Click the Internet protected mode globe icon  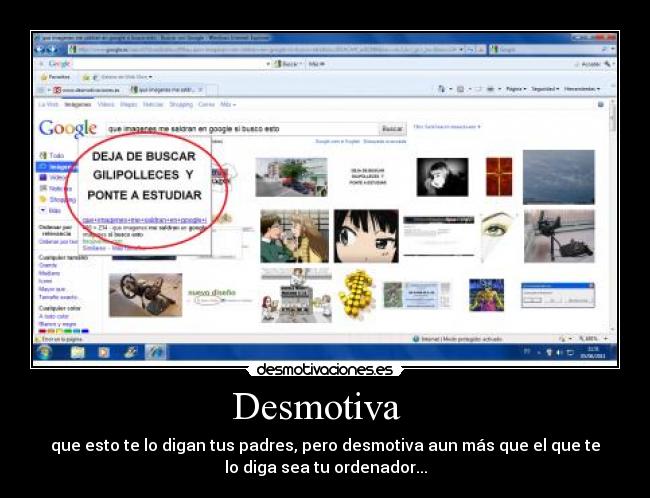(416, 339)
